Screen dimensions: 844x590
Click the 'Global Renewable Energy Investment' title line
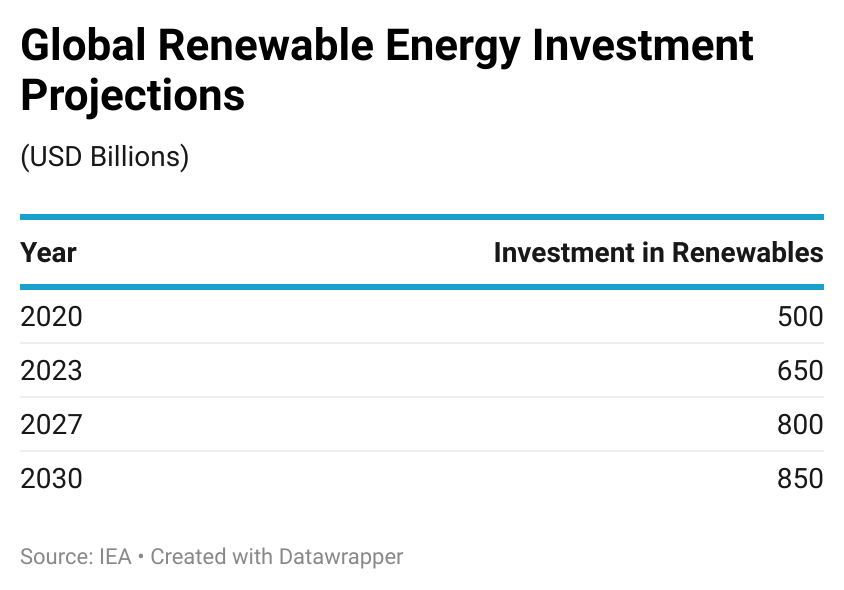point(387,47)
